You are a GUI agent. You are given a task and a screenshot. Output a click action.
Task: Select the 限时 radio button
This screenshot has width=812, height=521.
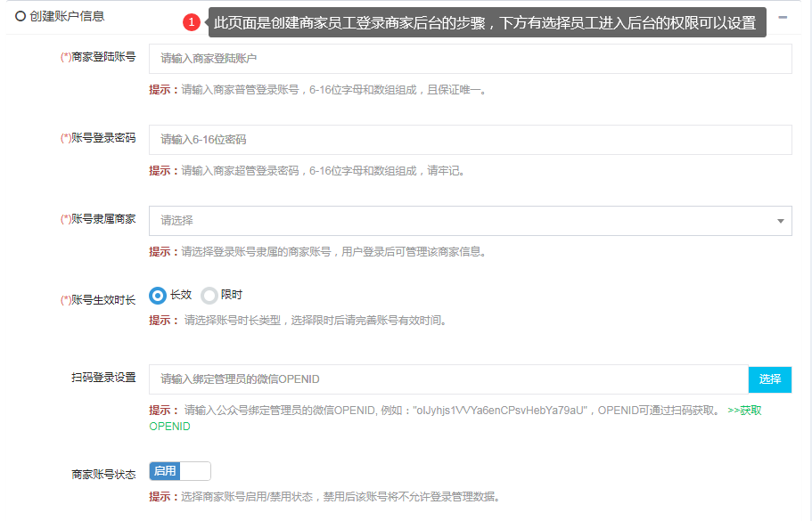click(209, 296)
